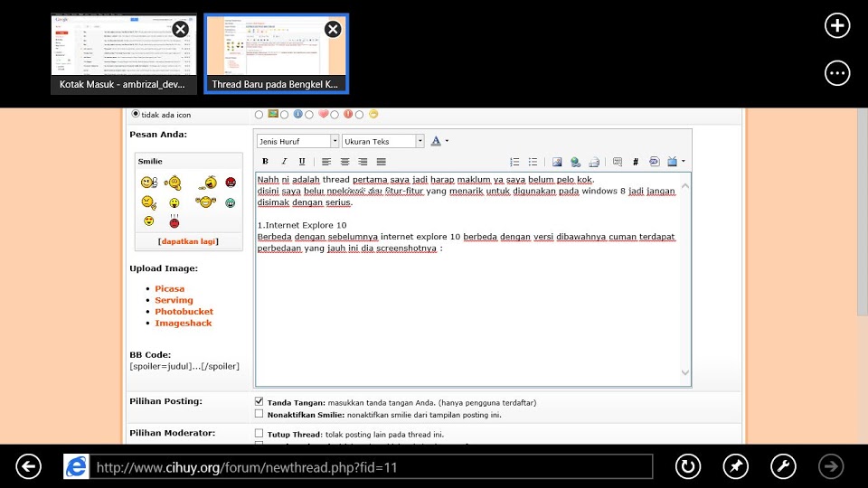Click inside the message text area
Viewport: 868px width, 488px height.
(467, 279)
